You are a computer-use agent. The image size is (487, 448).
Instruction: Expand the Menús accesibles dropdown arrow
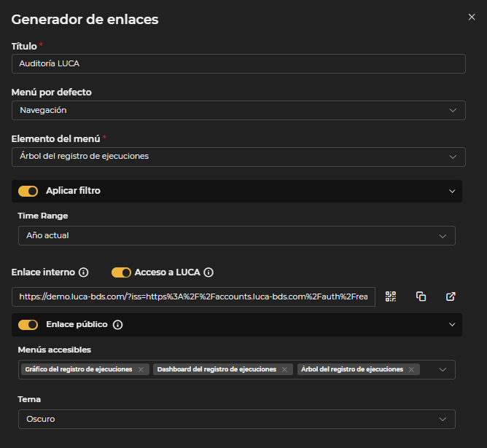click(x=443, y=369)
